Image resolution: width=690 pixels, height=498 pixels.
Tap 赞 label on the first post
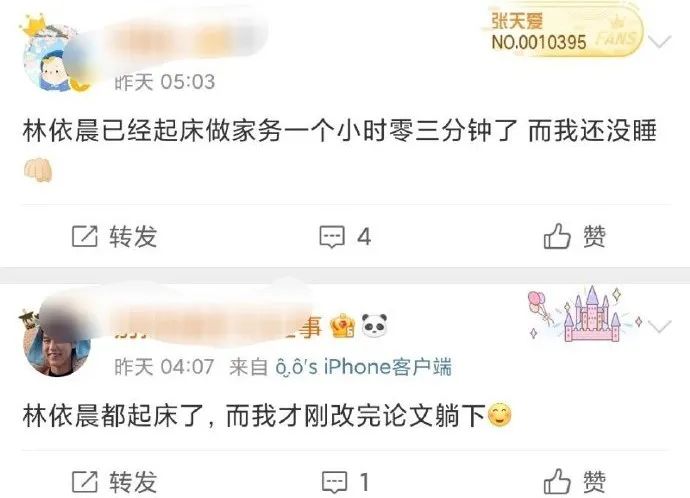coord(595,237)
